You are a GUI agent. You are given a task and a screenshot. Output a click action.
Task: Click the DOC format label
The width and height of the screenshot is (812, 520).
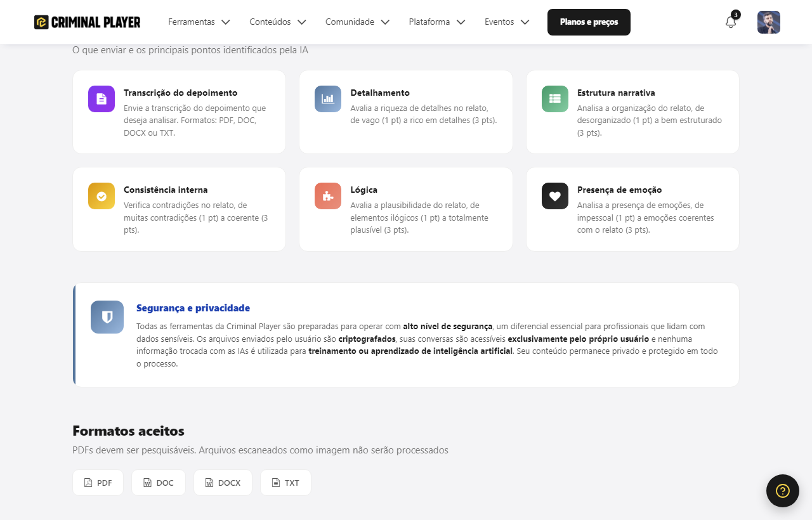tap(165, 483)
